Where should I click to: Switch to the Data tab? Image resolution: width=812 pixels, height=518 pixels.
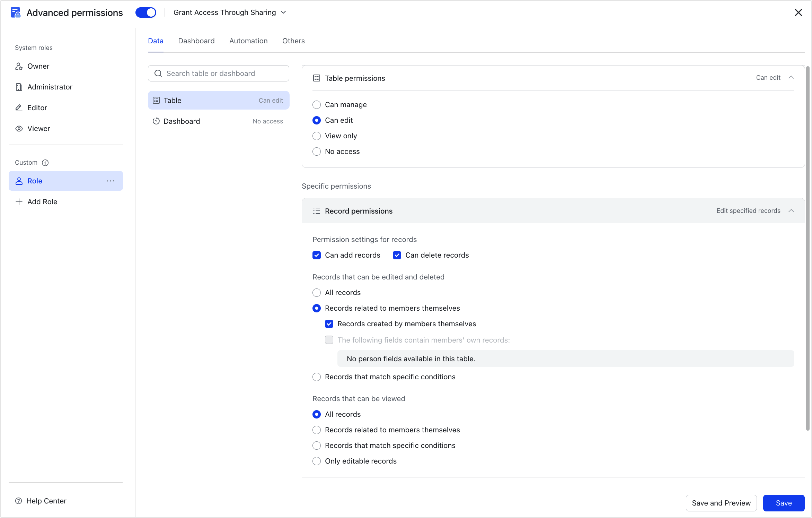(156, 41)
